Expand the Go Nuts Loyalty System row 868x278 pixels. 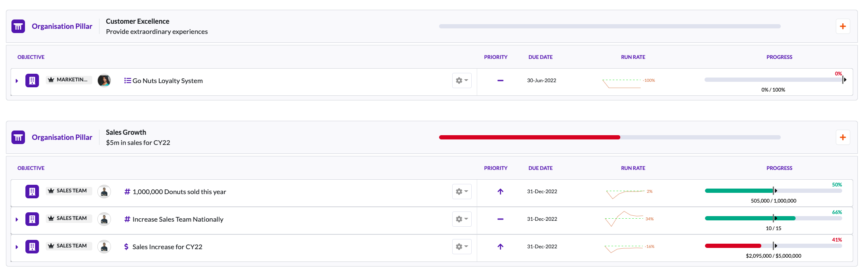[17, 81]
